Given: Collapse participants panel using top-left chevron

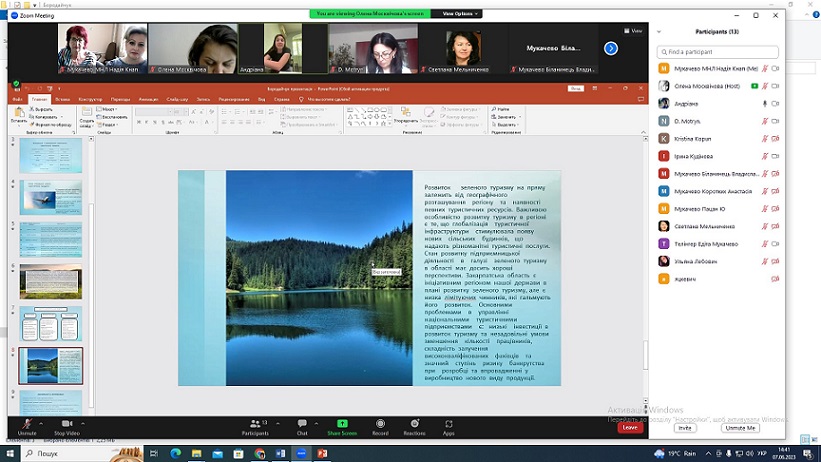Looking at the screenshot, I should (659, 32).
